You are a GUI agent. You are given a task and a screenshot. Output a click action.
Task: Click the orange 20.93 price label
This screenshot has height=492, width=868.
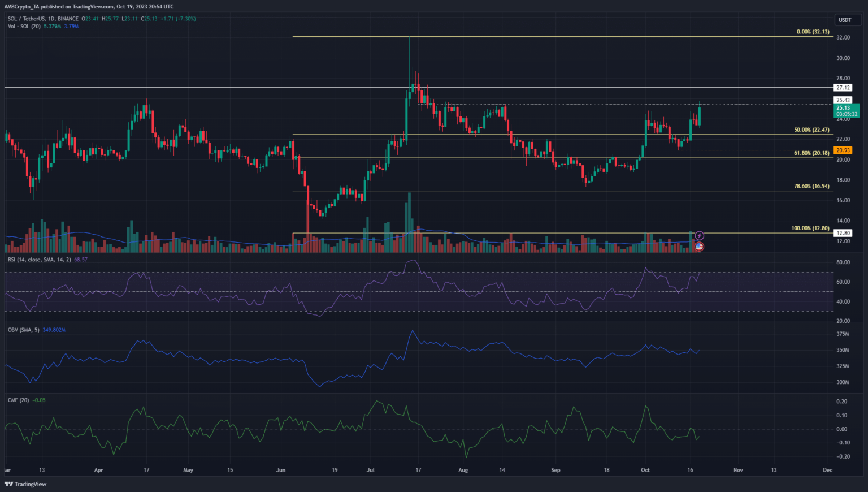coord(843,150)
